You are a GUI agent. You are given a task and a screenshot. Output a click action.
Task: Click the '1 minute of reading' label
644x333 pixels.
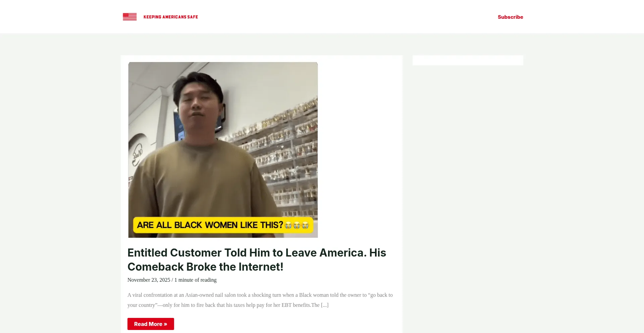point(196,280)
